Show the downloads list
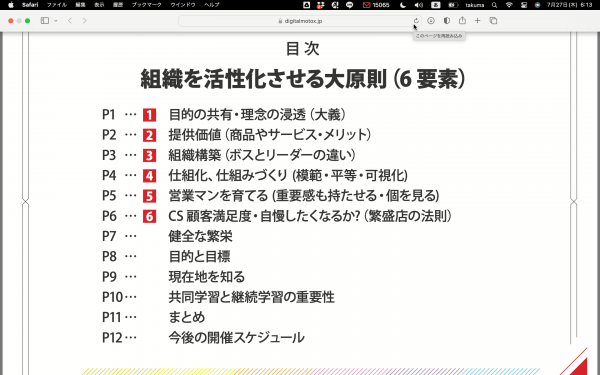Screen dimensions: 600x375 click(x=431, y=21)
